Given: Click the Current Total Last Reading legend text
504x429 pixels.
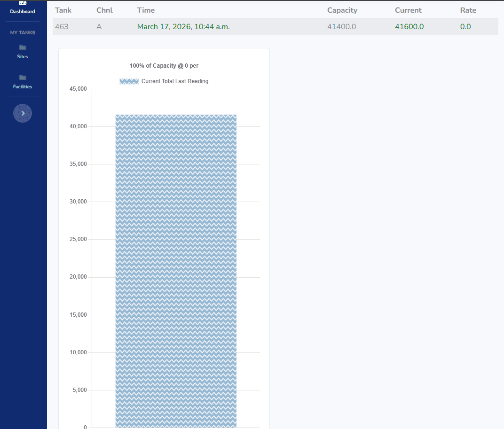Looking at the screenshot, I should click(175, 81).
